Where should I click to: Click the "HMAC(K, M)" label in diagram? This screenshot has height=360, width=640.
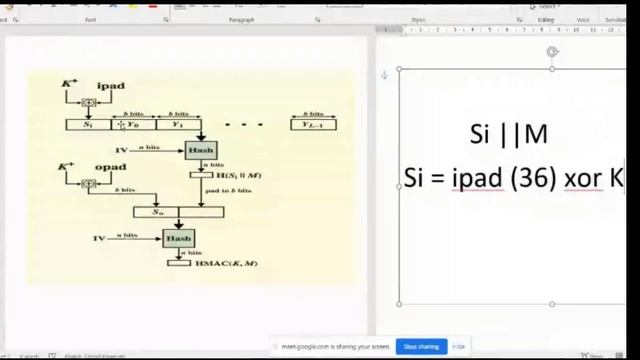227,263
